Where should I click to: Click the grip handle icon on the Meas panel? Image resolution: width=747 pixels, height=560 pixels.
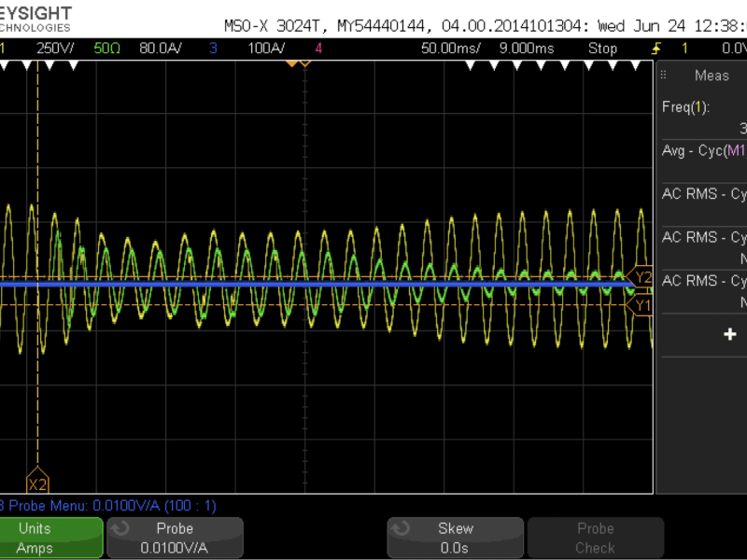pyautogui.click(x=662, y=75)
